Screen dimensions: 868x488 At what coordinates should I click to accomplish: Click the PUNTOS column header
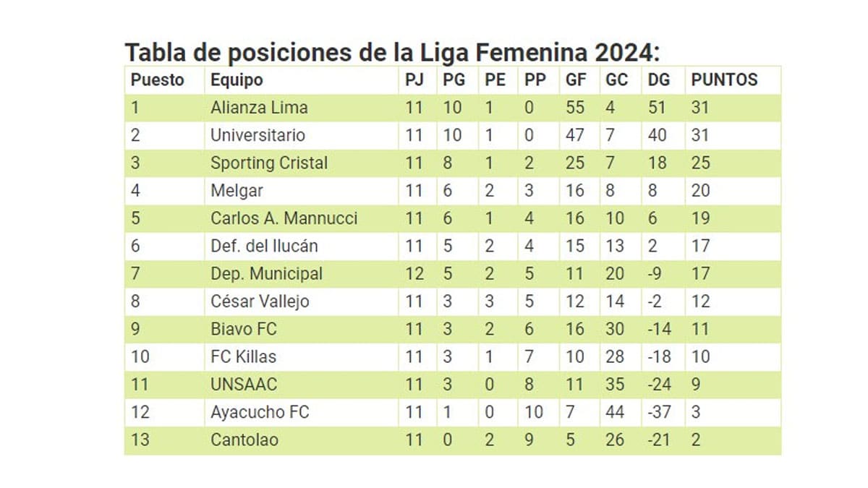click(x=724, y=80)
